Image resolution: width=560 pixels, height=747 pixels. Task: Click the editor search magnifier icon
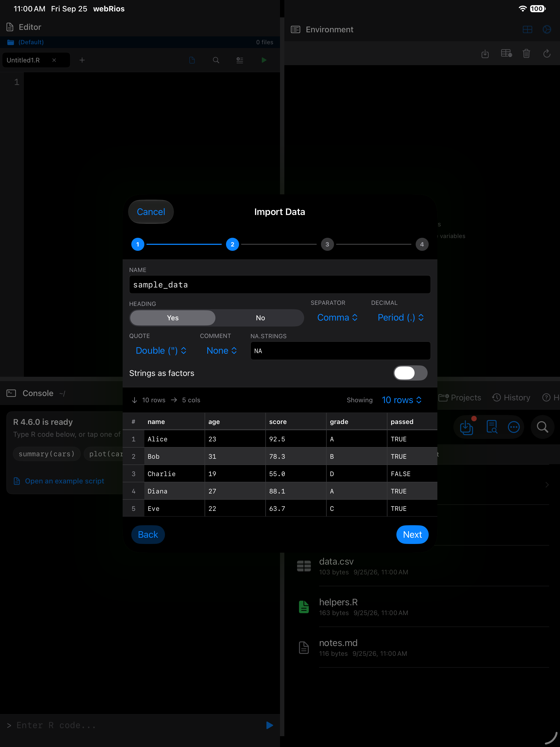click(x=216, y=60)
